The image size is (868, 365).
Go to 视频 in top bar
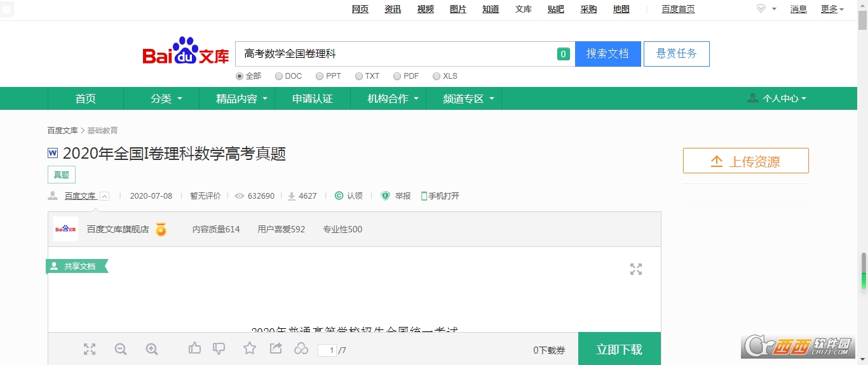tap(426, 9)
